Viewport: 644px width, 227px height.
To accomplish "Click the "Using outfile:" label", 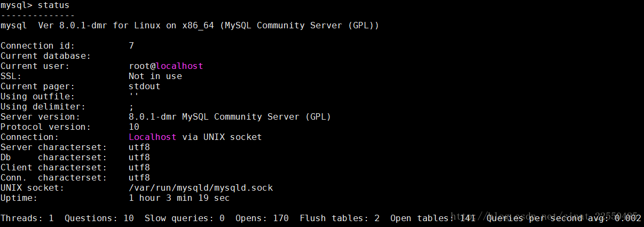I will pyautogui.click(x=37, y=97).
